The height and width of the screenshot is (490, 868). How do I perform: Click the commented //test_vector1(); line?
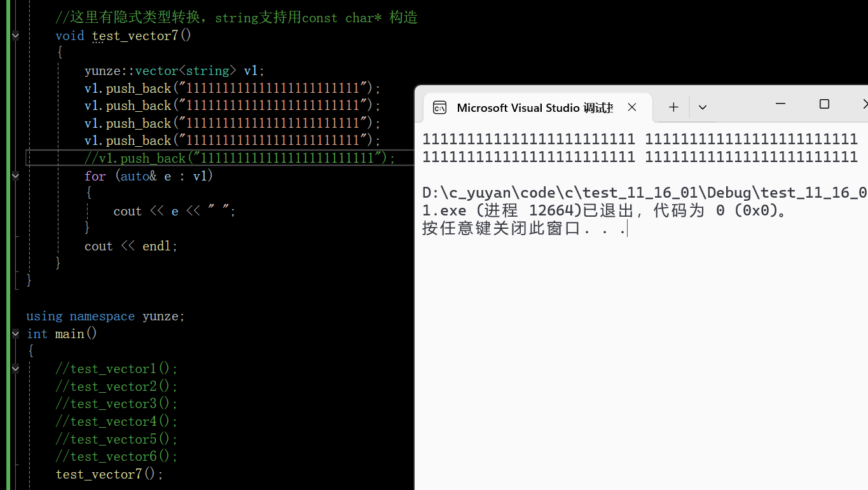116,368
